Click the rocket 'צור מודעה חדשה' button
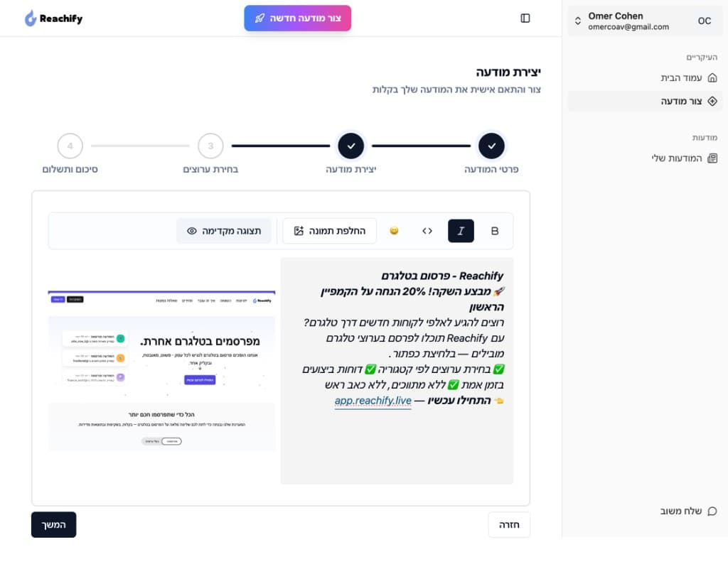The height and width of the screenshot is (574, 728). [298, 18]
